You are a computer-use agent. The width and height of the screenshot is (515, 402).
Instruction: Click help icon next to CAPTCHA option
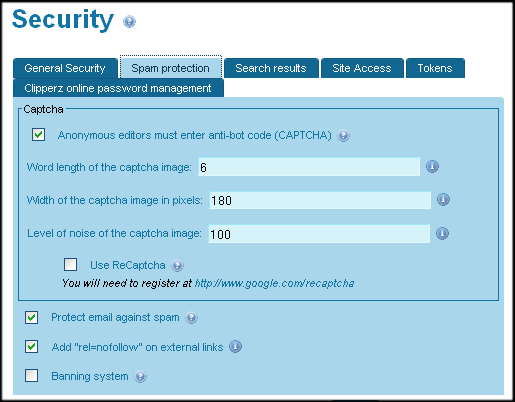pos(343,136)
